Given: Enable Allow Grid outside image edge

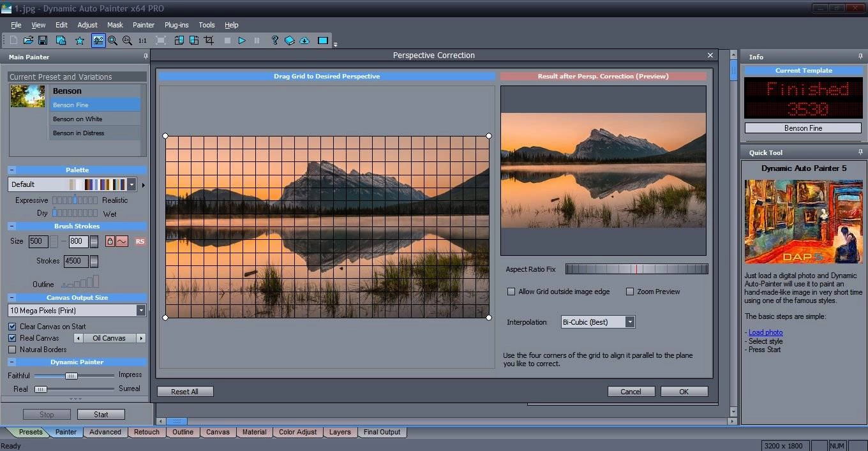Looking at the screenshot, I should pyautogui.click(x=511, y=292).
